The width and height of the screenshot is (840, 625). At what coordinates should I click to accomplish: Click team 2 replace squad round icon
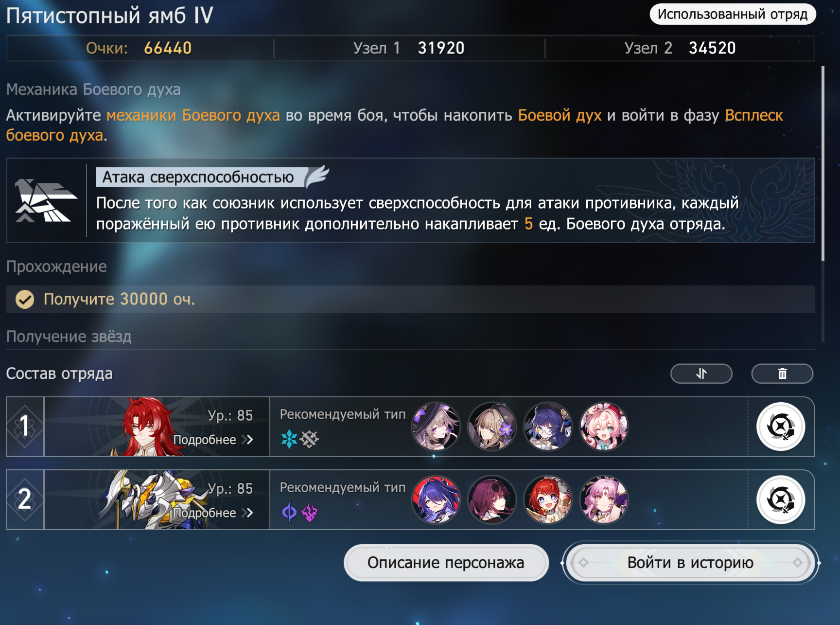tap(781, 500)
